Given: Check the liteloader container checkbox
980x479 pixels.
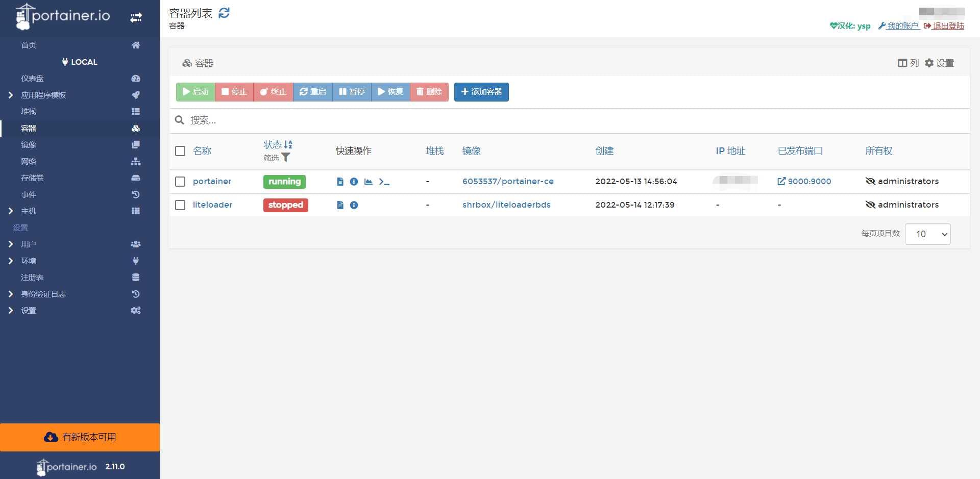Looking at the screenshot, I should (180, 205).
